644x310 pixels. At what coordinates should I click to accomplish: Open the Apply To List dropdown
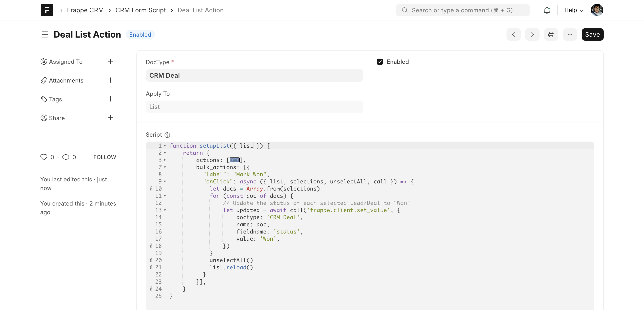point(254,107)
